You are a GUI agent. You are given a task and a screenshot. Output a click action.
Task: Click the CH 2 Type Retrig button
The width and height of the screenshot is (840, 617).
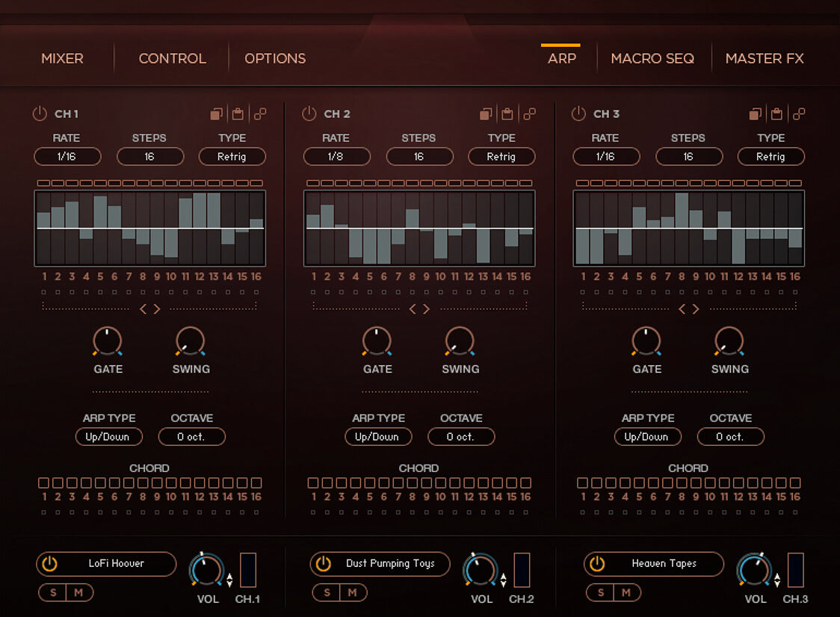(501, 157)
